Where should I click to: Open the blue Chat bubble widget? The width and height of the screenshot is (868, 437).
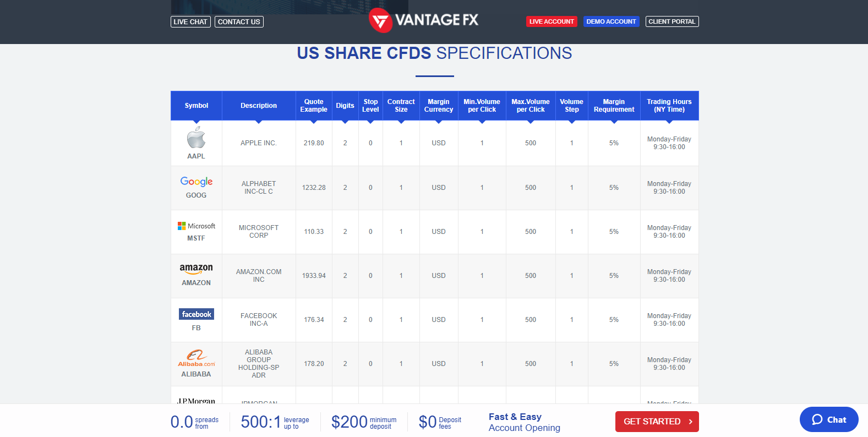(x=829, y=419)
